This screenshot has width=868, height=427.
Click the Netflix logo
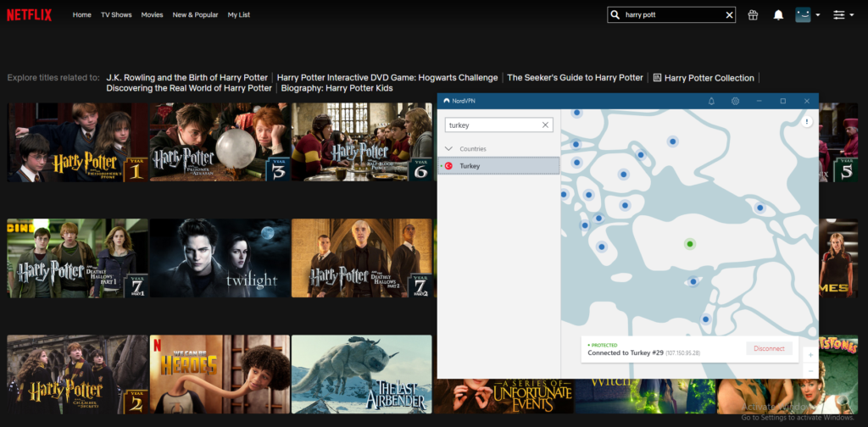tap(30, 15)
